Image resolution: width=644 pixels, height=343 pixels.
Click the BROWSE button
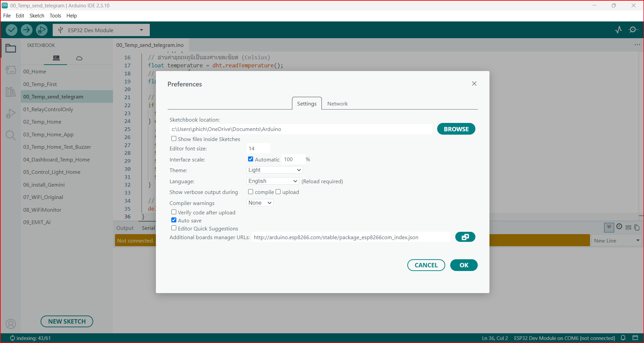coord(456,129)
